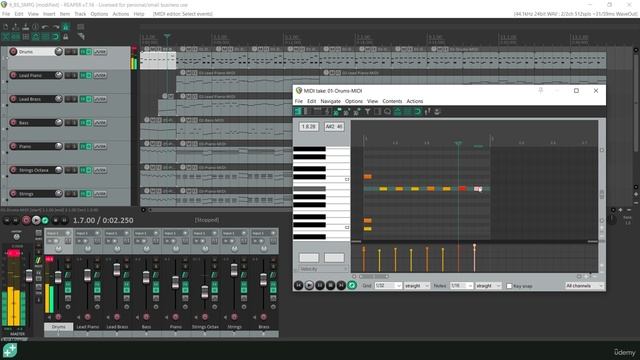Click the MIDI editor position field 1.8.28
This screenshot has width=640, height=360.
[x=309, y=127]
